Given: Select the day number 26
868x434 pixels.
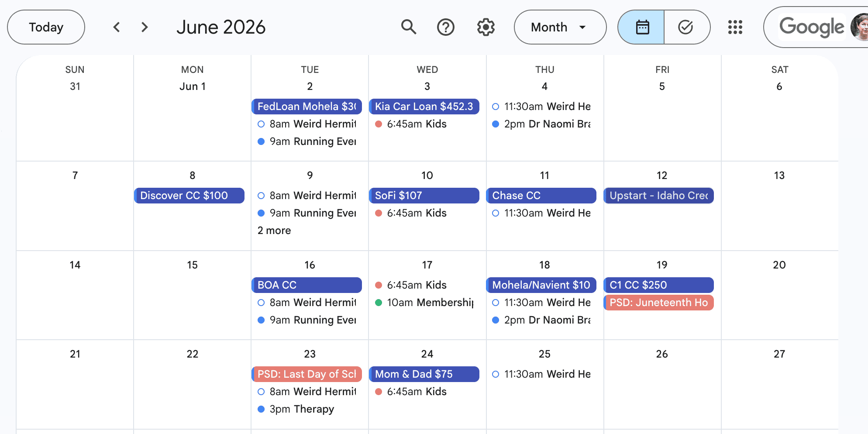Looking at the screenshot, I should [662, 354].
